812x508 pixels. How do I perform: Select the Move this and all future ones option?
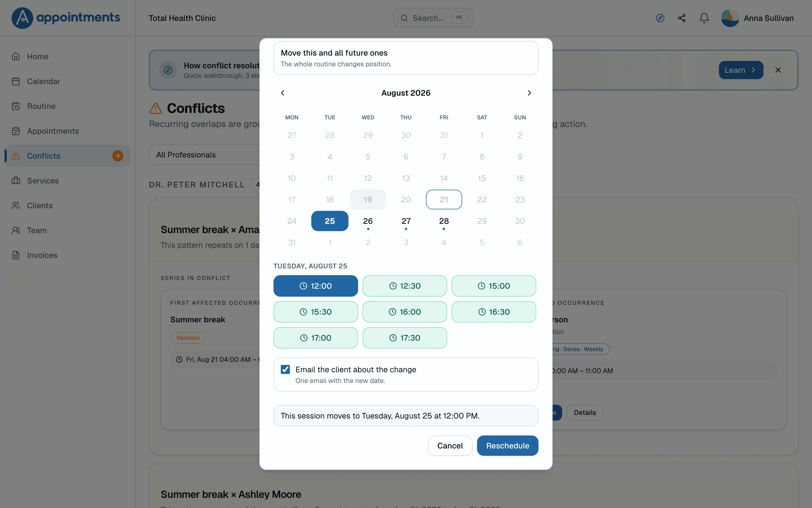[x=406, y=58]
